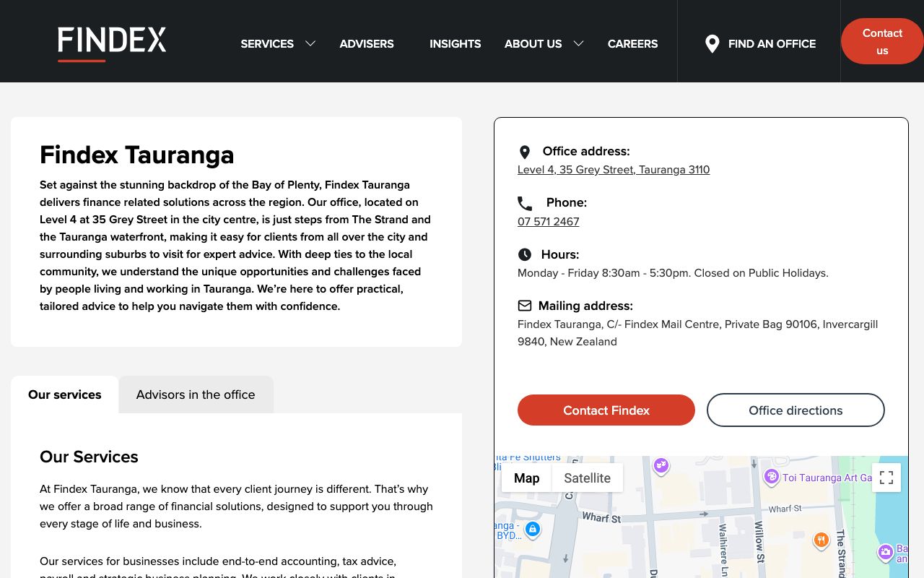Click the envelope icon beside Mailing address
924x578 pixels.
point(525,306)
